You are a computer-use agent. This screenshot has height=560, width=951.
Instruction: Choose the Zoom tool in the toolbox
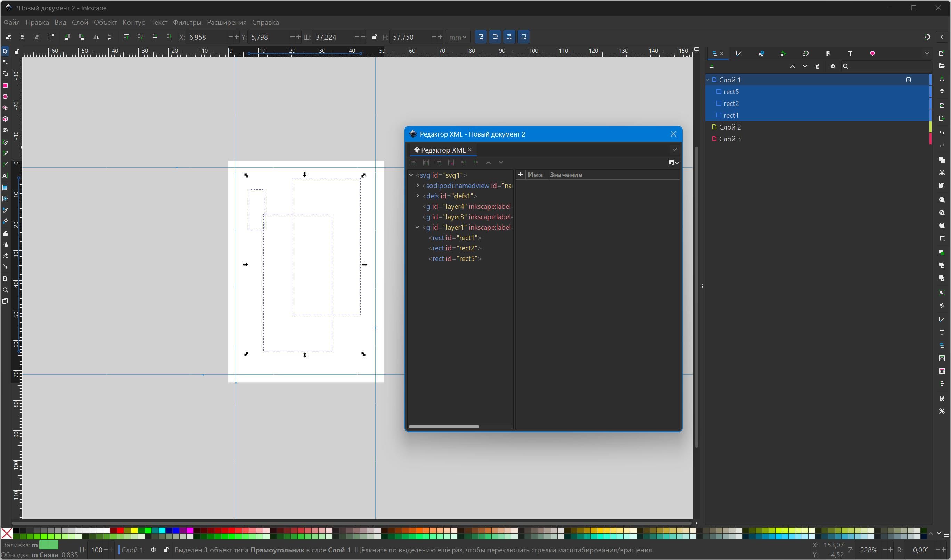tap(5, 290)
